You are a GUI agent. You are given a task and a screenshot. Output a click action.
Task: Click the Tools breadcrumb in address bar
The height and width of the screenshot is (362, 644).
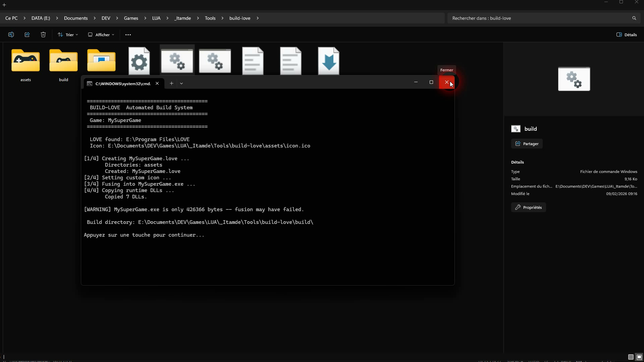(x=210, y=18)
